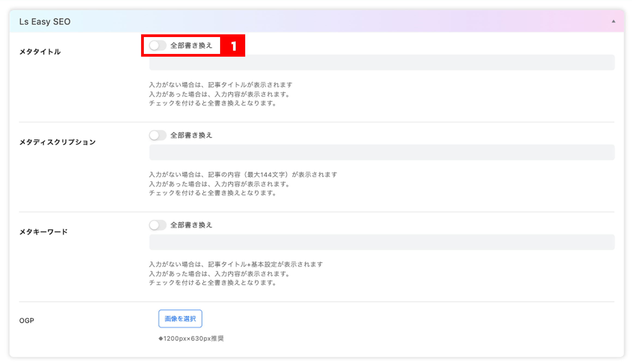Click 全部書き換え text beside メタキーワード switch
The height and width of the screenshot is (364, 632).
pyautogui.click(x=191, y=225)
